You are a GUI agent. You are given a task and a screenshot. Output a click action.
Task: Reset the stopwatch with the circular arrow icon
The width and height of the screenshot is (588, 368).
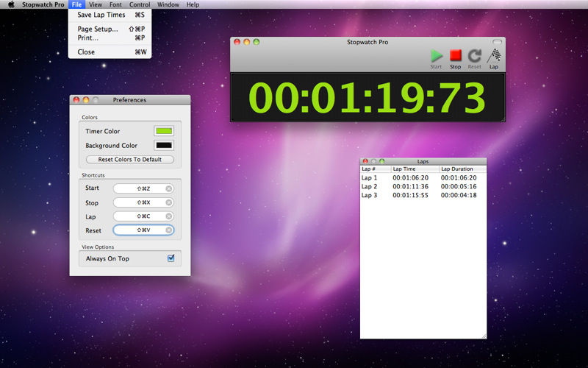tap(474, 56)
